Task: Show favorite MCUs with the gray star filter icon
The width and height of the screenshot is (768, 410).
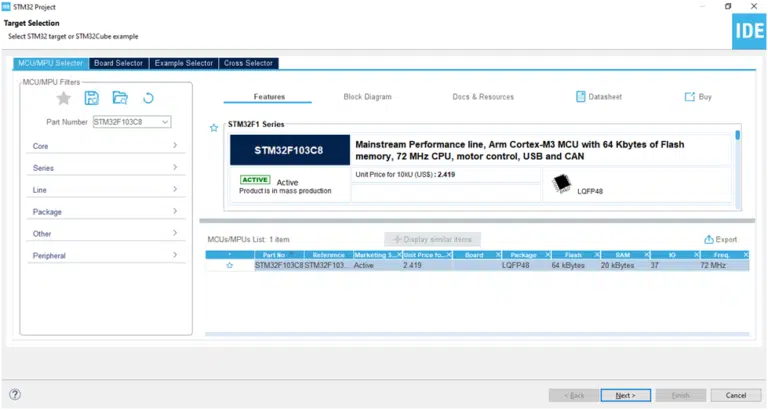Action: pyautogui.click(x=63, y=98)
